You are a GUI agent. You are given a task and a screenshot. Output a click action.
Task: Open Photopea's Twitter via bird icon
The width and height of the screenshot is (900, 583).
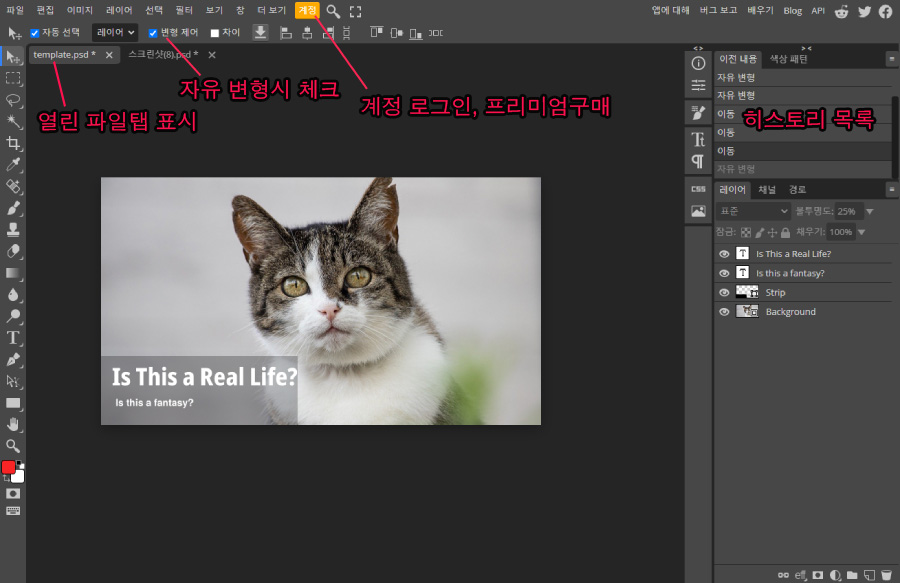pos(862,11)
